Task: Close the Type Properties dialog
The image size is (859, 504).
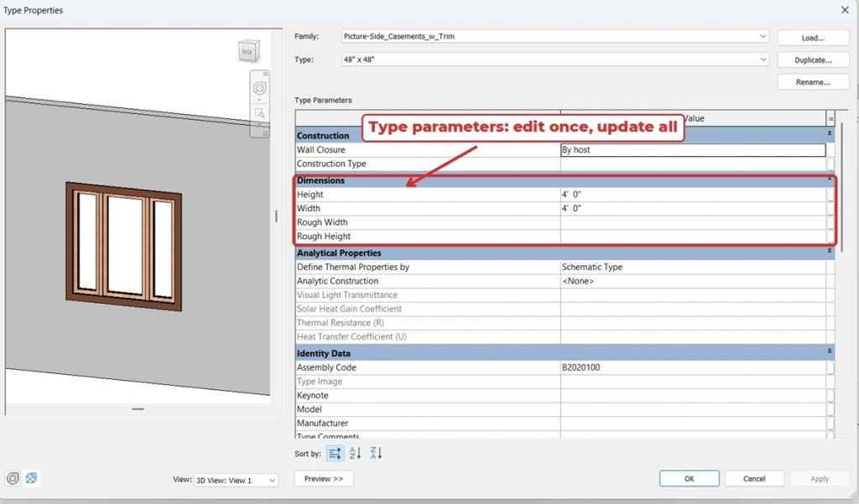Action: click(845, 10)
